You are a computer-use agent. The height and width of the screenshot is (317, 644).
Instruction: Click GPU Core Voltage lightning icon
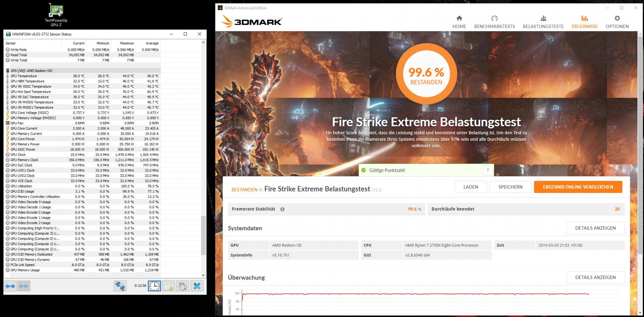[x=8, y=112]
